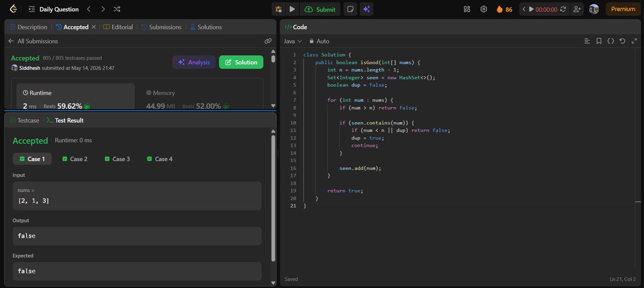Click the LeetCode logo

(12, 9)
